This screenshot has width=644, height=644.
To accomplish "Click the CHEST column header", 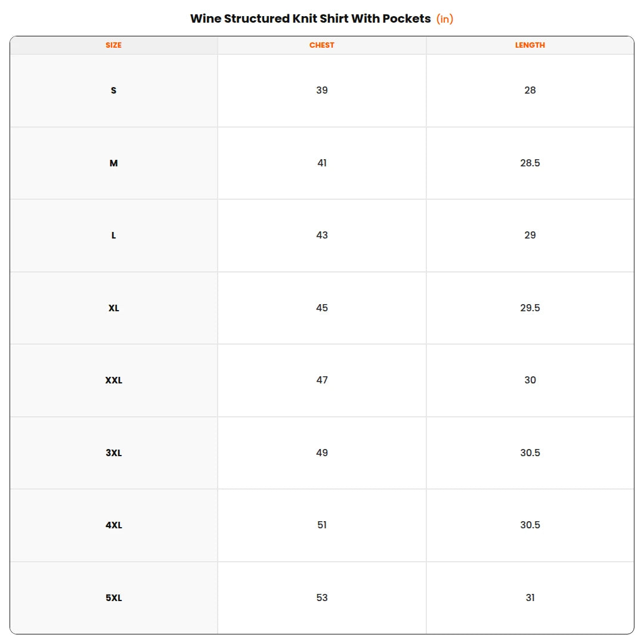I will pyautogui.click(x=321, y=45).
